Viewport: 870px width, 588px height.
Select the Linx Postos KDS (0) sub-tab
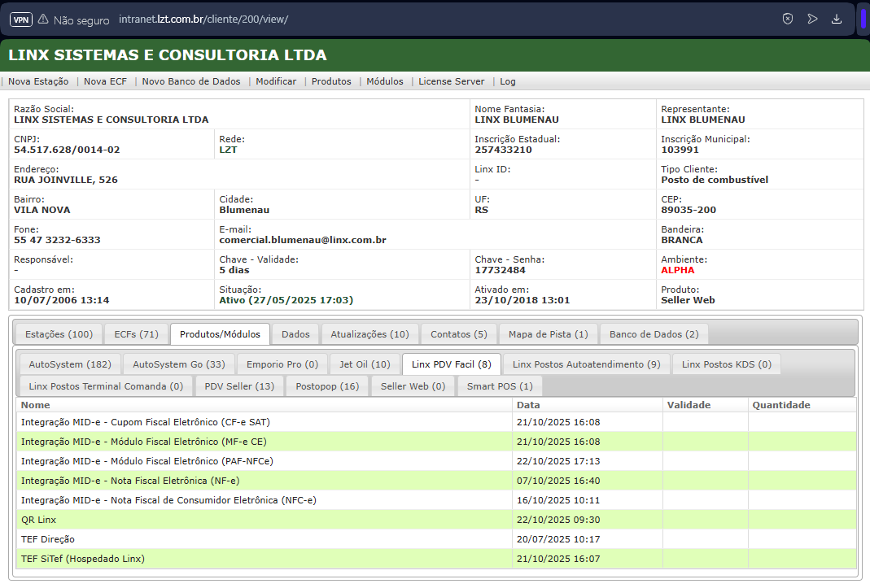point(727,364)
